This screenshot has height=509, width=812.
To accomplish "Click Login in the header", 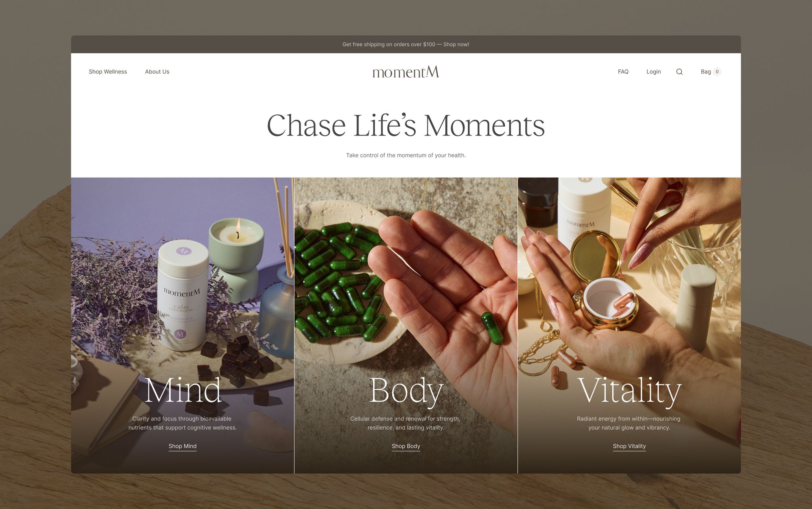I will pos(654,72).
